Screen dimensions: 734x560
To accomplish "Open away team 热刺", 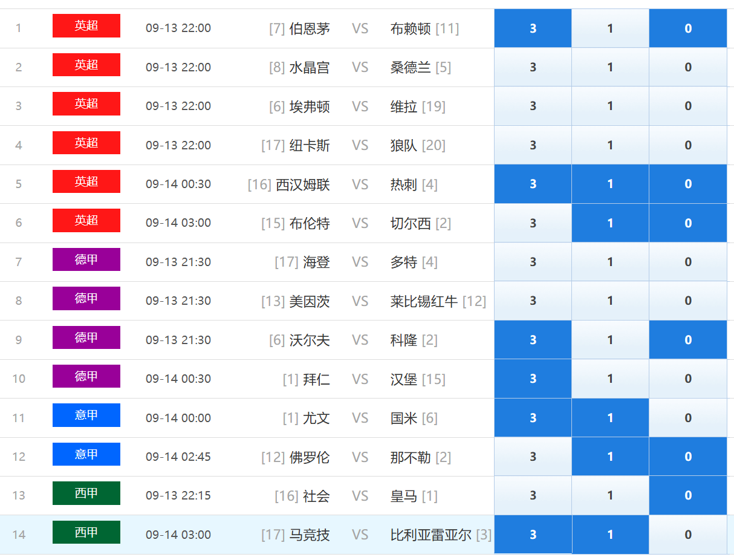I will coord(404,184).
